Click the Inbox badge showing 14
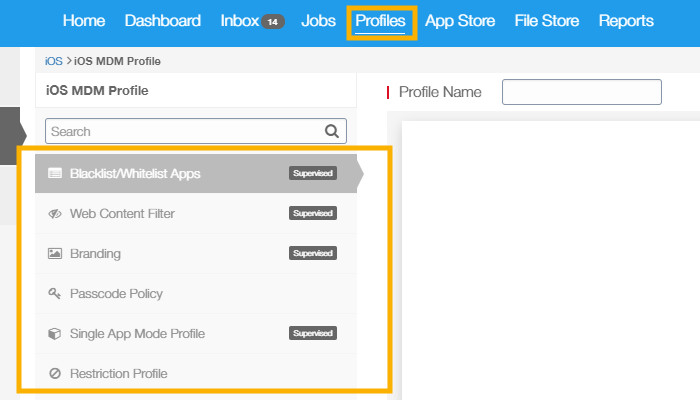700x400 pixels. [x=272, y=22]
